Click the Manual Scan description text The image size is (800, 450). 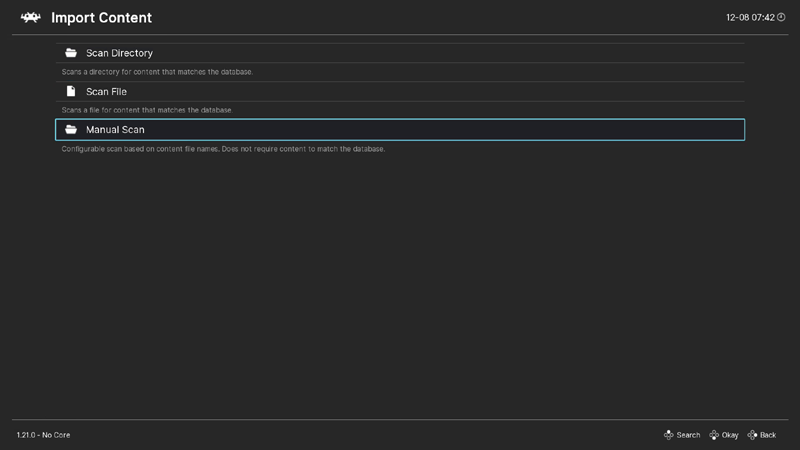tap(223, 149)
